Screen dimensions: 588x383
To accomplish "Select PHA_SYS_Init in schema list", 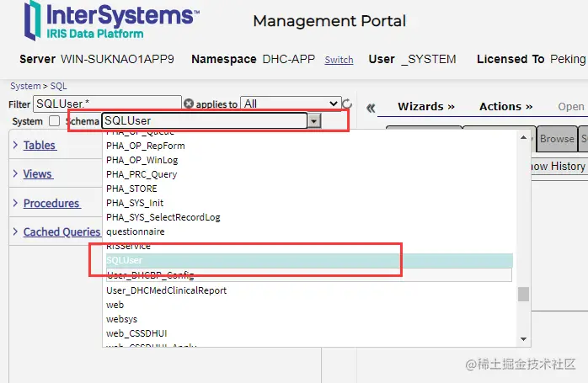I will point(135,203).
